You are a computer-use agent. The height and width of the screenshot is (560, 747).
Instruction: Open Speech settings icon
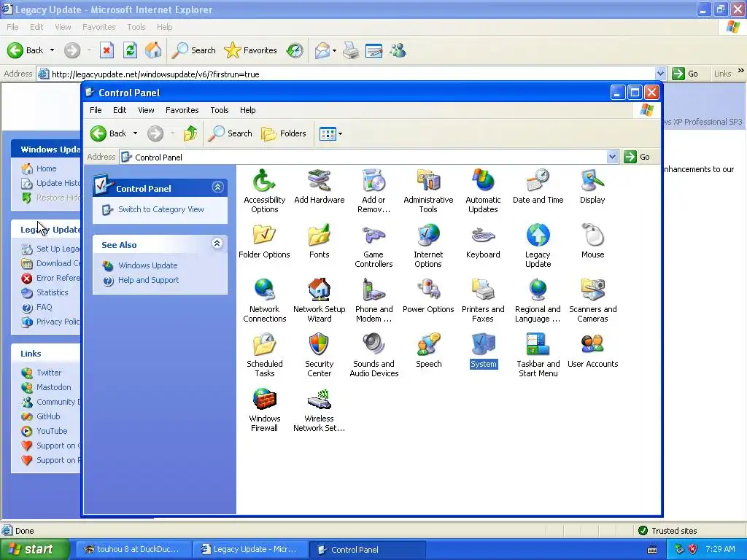[x=427, y=351]
